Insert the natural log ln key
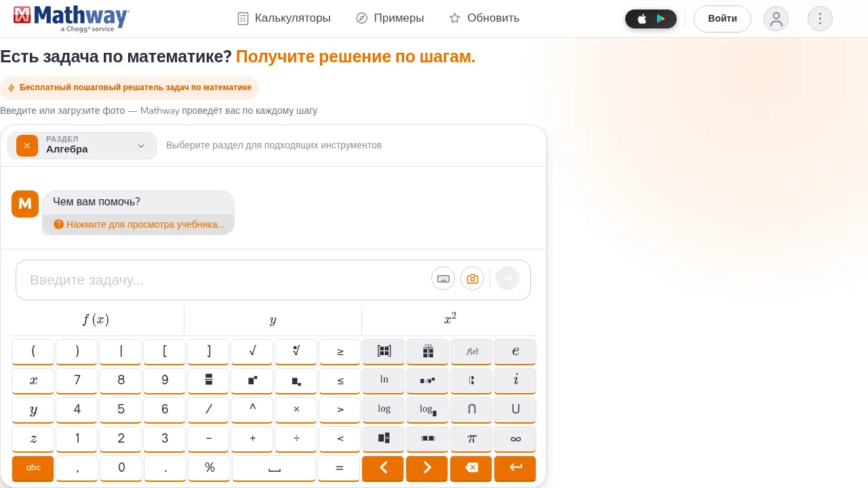Screen dimensions: 868x488 [x=384, y=381]
